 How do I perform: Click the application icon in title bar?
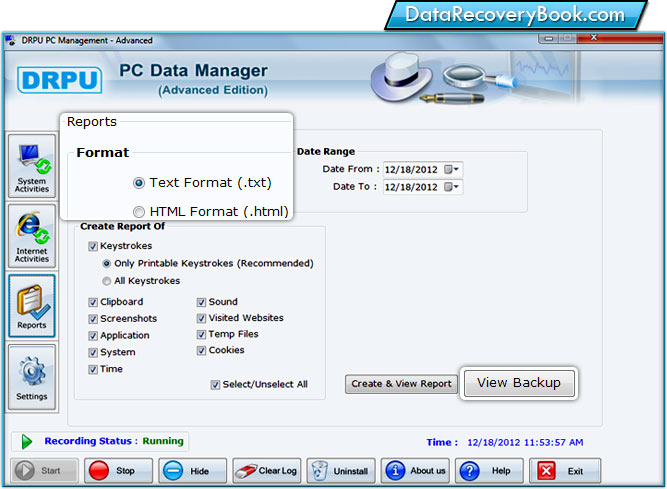click(10, 40)
